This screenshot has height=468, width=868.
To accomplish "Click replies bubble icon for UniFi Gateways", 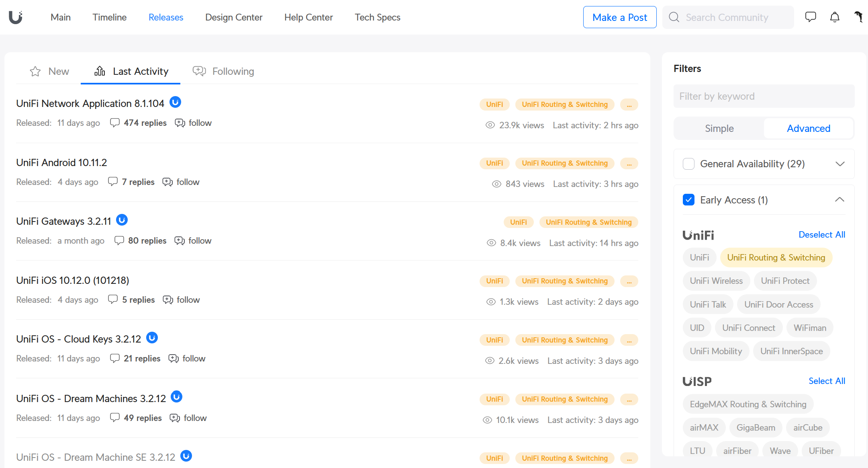I will click(x=119, y=240).
